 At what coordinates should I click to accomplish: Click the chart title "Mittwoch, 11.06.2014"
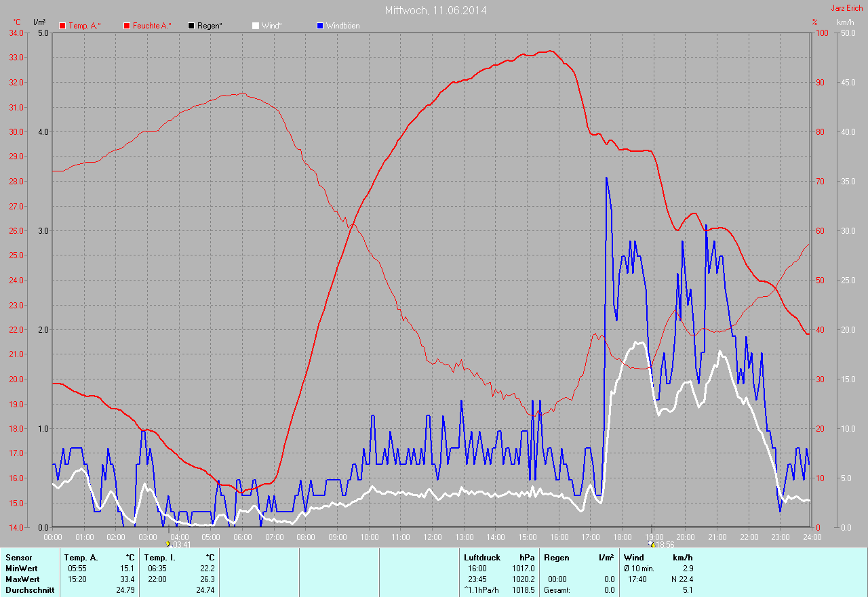tap(435, 10)
